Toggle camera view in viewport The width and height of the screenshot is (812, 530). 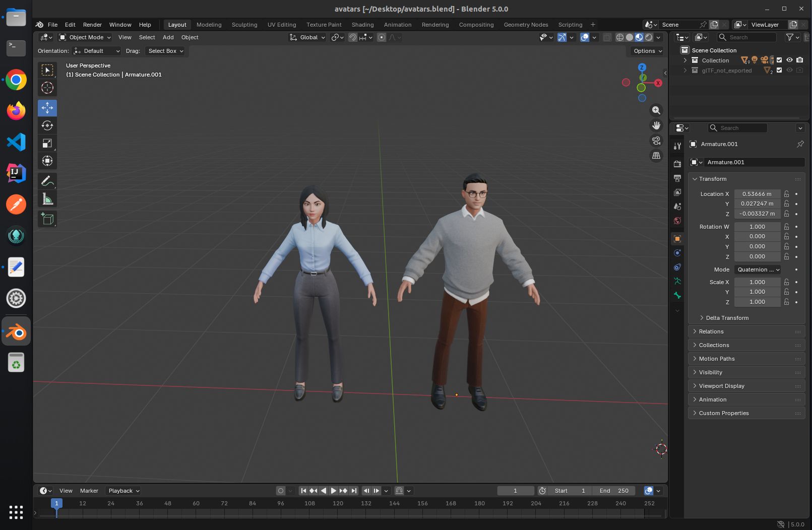coord(656,141)
